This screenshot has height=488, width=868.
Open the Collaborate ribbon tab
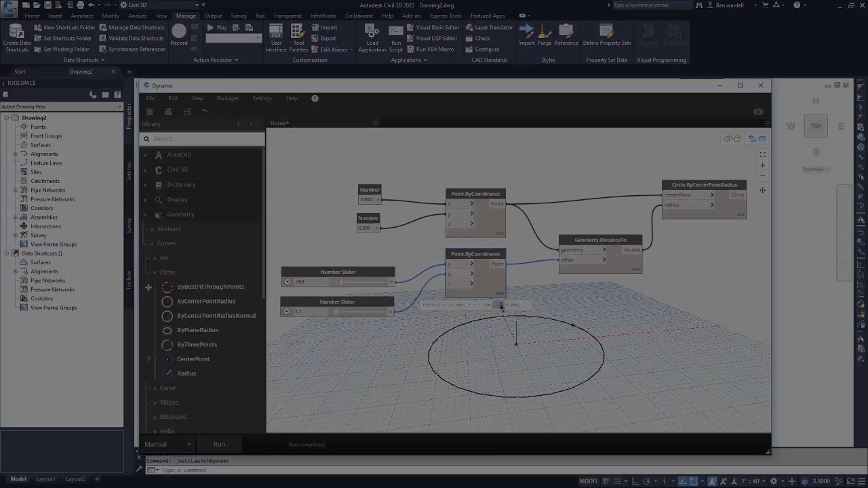(x=359, y=16)
